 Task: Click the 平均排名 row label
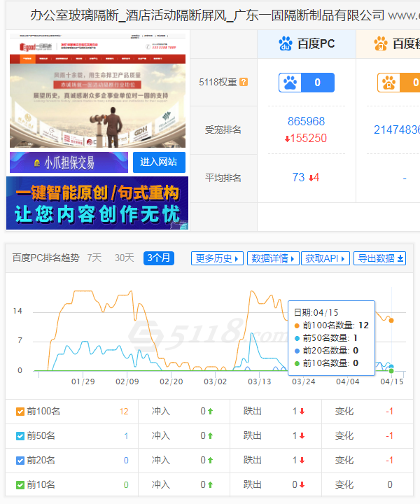pyautogui.click(x=223, y=178)
